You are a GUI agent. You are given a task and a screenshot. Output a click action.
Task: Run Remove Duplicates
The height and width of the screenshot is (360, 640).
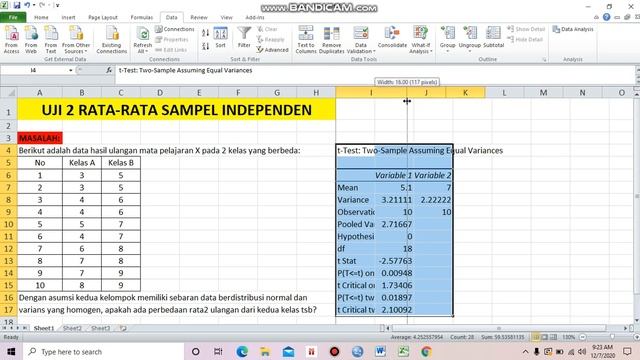pyautogui.click(x=331, y=40)
